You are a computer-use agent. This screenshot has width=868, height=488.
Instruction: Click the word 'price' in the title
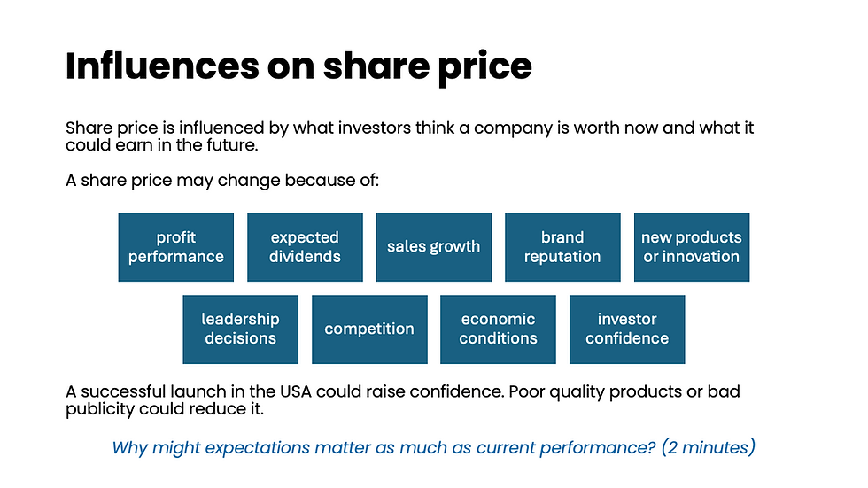pyautogui.click(x=485, y=67)
